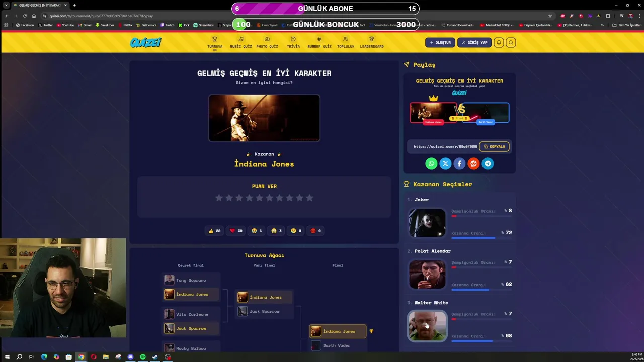
Task: Open Opera from the taskbar
Action: point(94,357)
